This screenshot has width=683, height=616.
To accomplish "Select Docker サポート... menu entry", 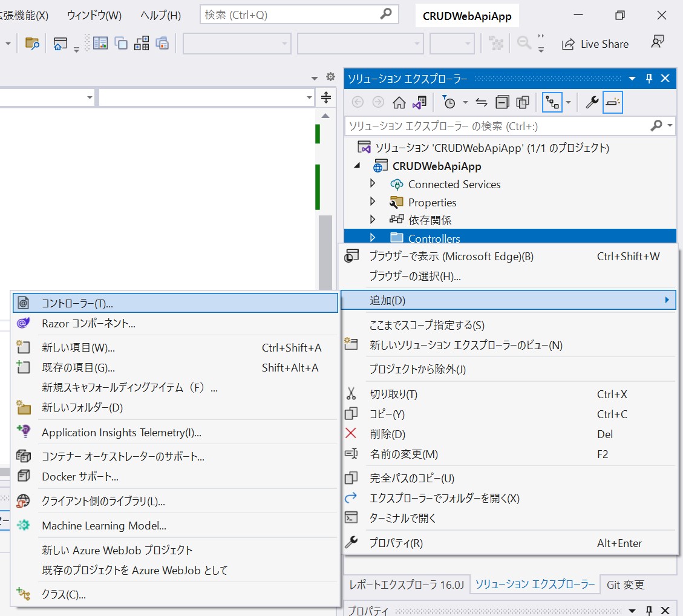I will pos(175,477).
